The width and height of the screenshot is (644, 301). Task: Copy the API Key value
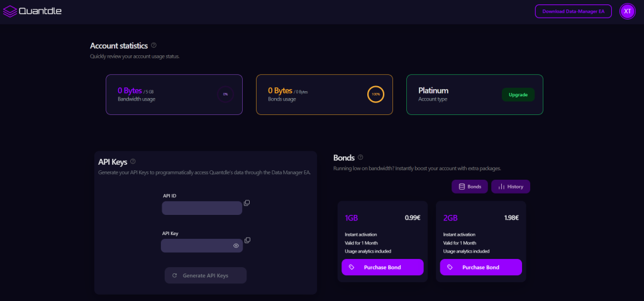[247, 240]
